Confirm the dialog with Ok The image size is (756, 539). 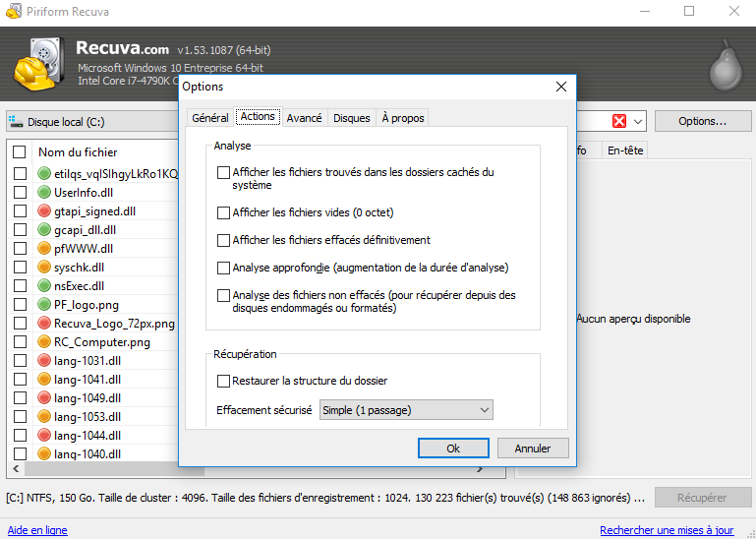pyautogui.click(x=453, y=449)
